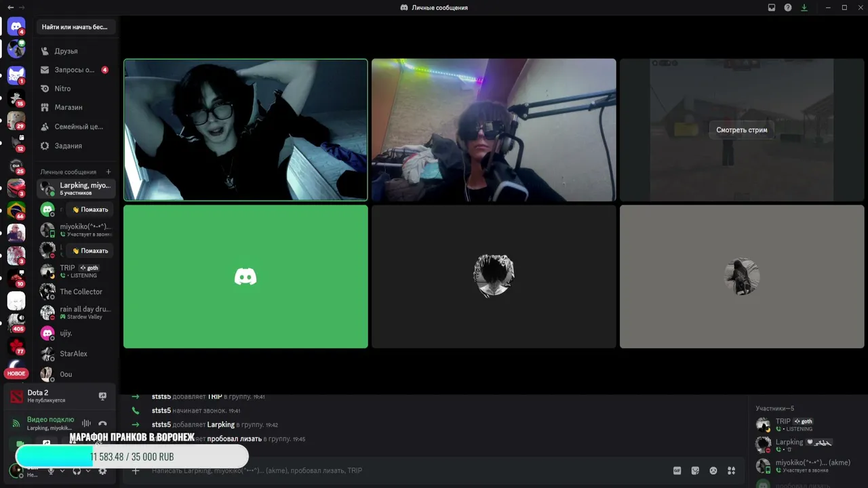Open the emoji picker
The image size is (868, 488).
tap(713, 470)
